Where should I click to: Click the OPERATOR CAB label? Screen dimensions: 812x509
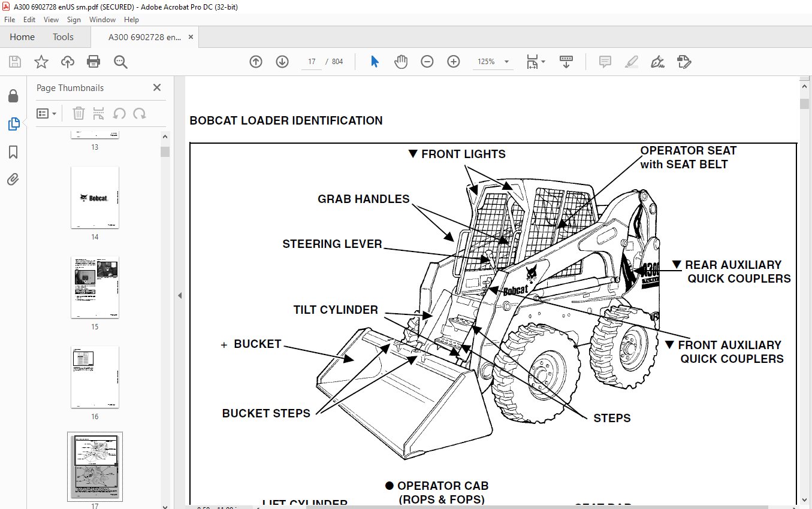(x=443, y=486)
